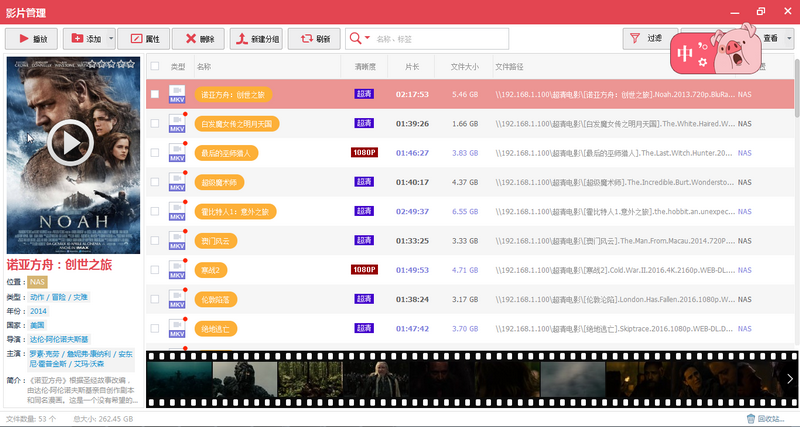
Task: Click MKV file icon of 澳门风云 row
Action: [x=177, y=240]
